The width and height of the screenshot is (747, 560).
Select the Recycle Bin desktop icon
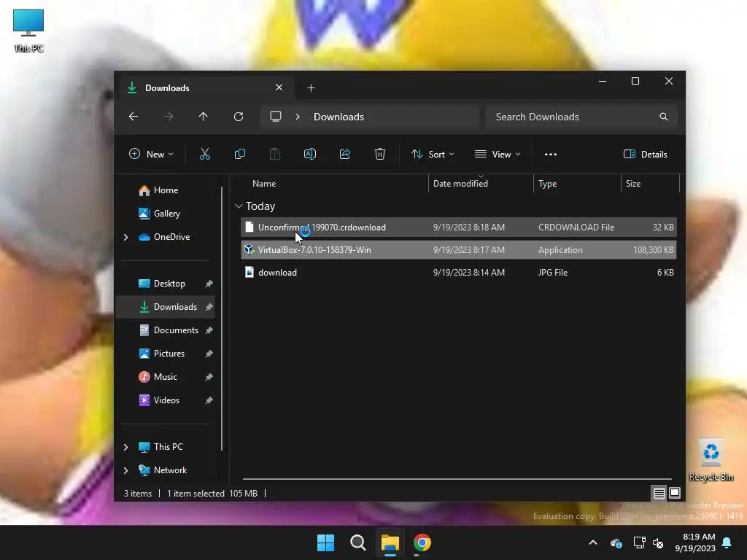(711, 460)
